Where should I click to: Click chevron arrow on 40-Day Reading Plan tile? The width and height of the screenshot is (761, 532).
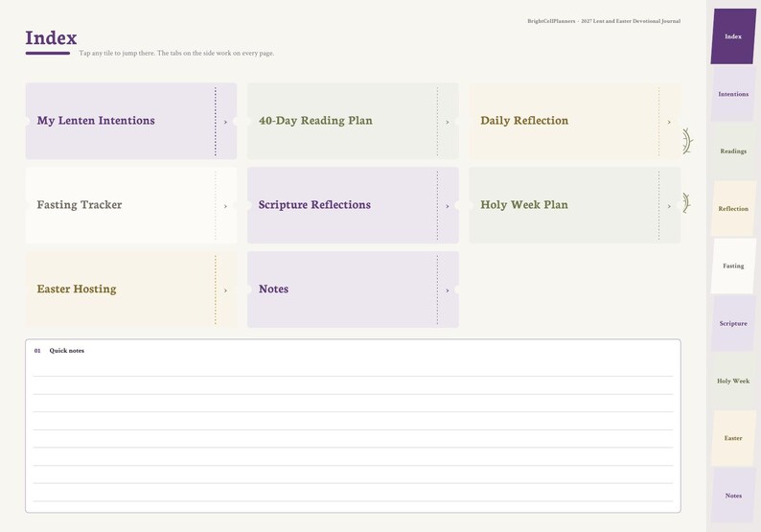pyautogui.click(x=448, y=122)
